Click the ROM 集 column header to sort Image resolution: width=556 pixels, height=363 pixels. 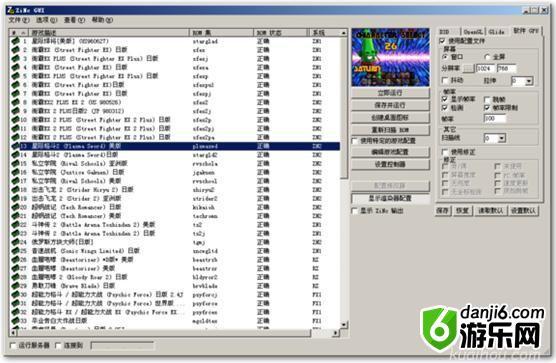click(222, 33)
